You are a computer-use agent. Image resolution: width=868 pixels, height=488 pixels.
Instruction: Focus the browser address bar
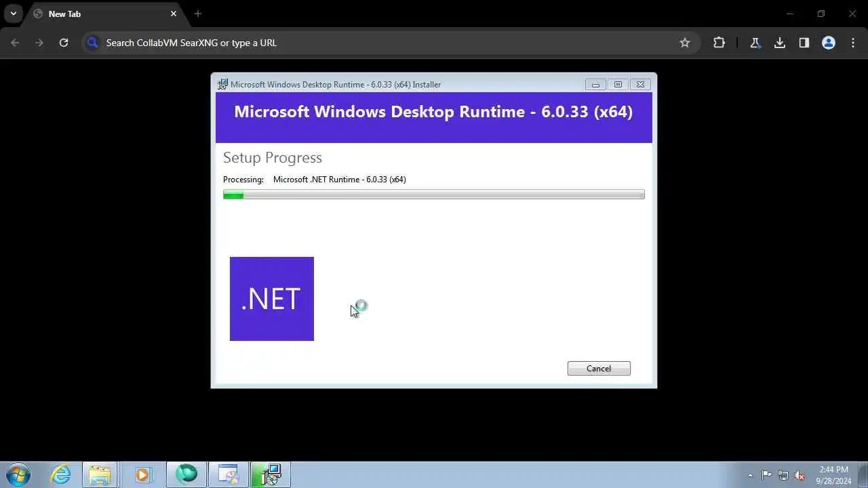pyautogui.click(x=390, y=43)
